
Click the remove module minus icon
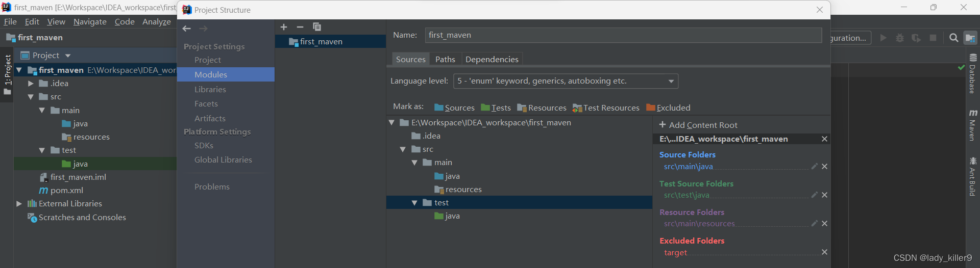(300, 27)
